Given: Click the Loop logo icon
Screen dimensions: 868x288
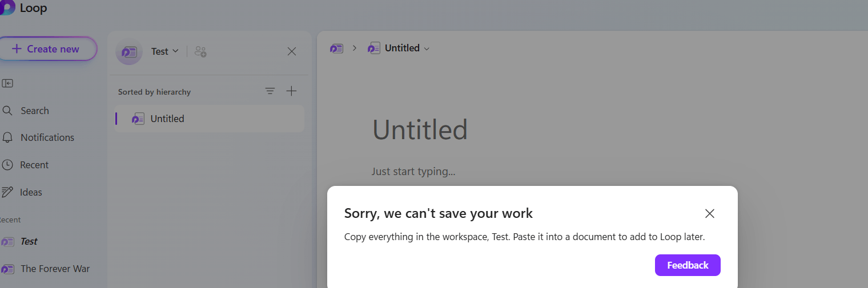Looking at the screenshot, I should pyautogui.click(x=7, y=7).
